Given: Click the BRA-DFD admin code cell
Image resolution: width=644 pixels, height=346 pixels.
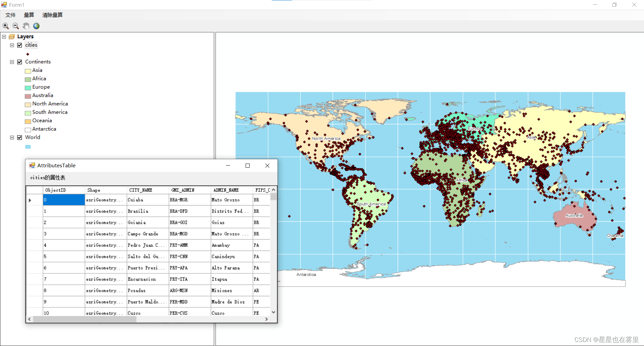Looking at the screenshot, I should [190, 211].
